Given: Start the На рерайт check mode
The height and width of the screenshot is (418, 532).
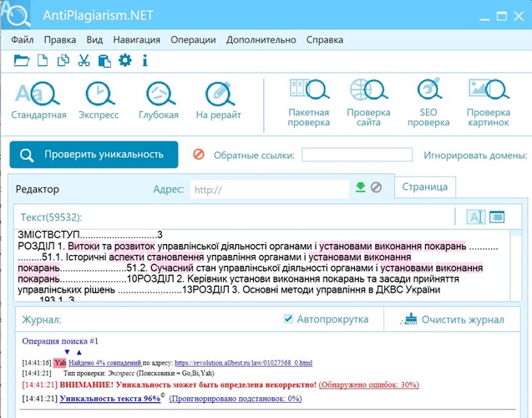Looking at the screenshot, I should coord(219,100).
